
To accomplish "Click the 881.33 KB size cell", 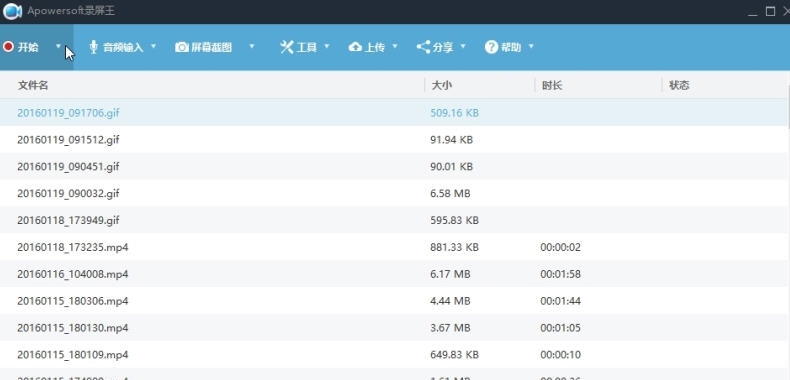I will 454,247.
